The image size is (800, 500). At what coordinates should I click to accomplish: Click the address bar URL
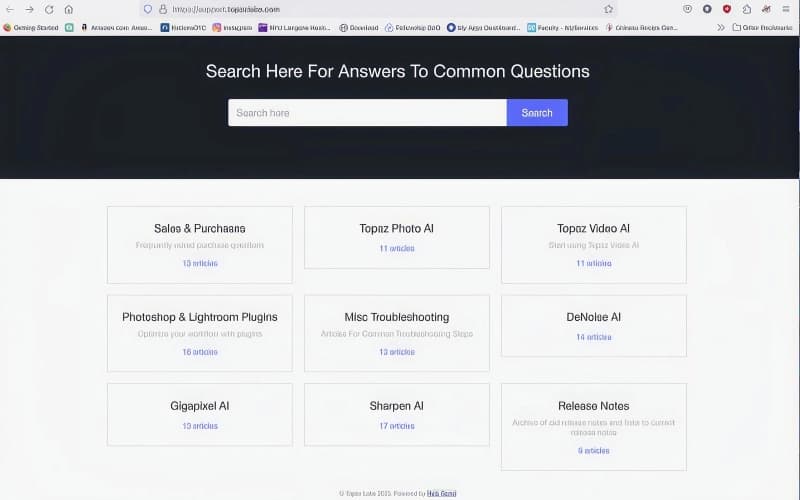pos(226,9)
